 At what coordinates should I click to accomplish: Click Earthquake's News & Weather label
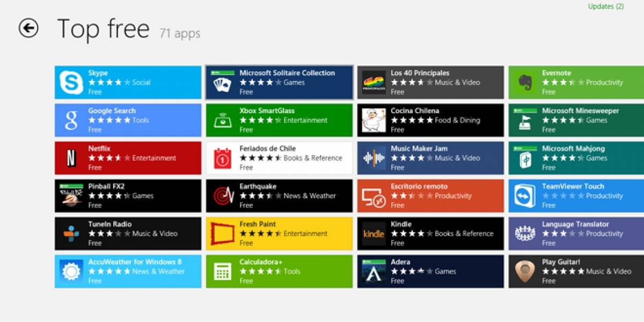[x=310, y=196]
